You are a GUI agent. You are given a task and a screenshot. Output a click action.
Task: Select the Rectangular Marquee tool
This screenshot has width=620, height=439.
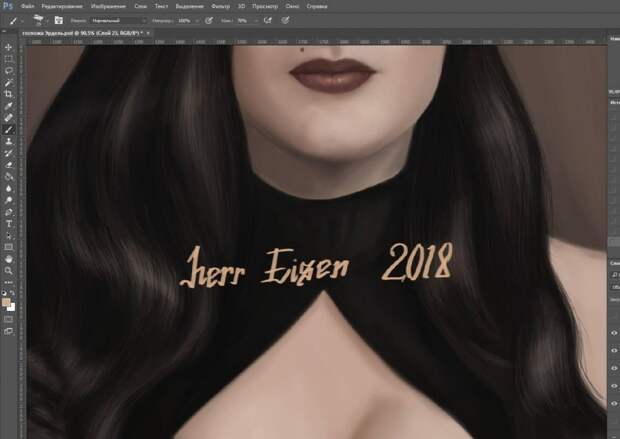(8, 59)
